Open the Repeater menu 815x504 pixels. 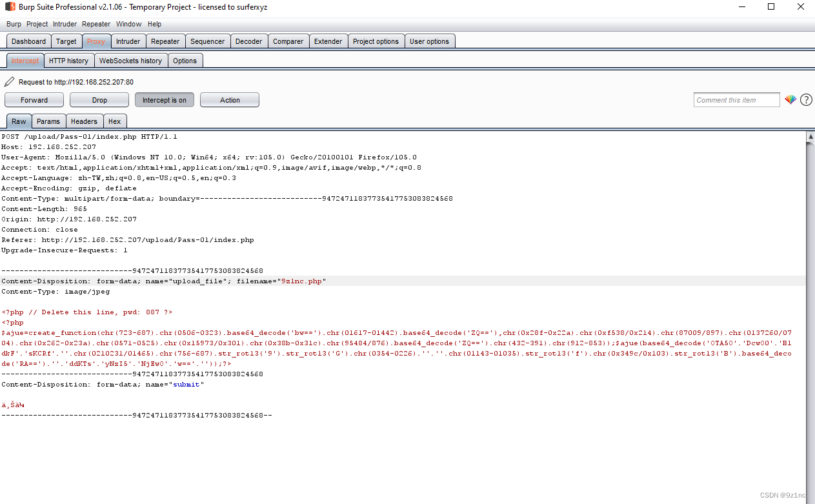pyautogui.click(x=96, y=24)
